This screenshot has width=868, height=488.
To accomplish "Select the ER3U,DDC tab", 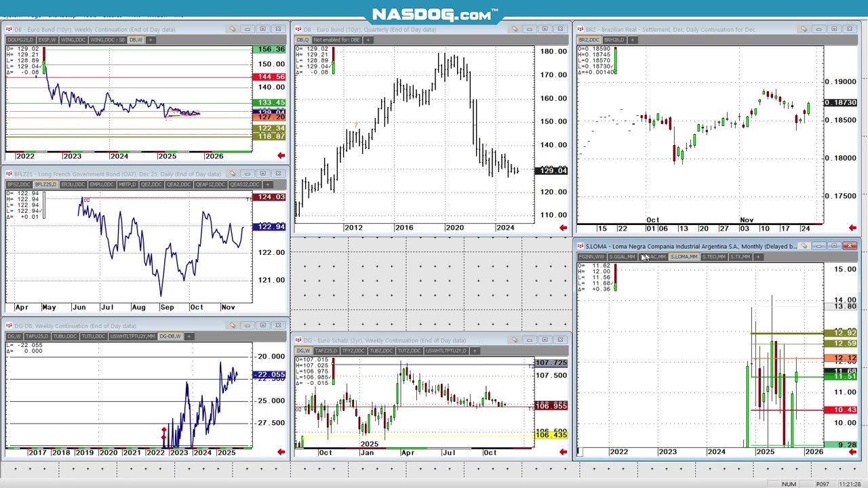I will point(73,184).
